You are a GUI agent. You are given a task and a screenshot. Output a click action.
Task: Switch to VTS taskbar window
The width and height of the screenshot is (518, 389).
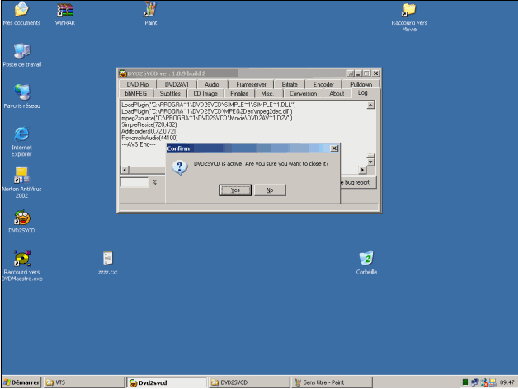84,382
